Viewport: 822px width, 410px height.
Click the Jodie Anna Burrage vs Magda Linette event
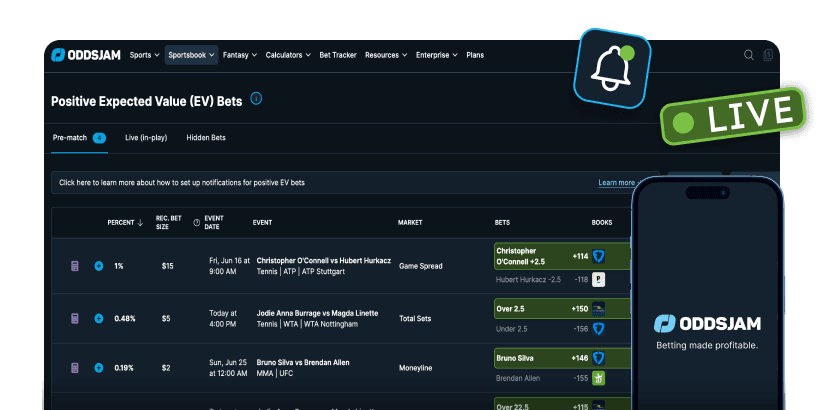(317, 313)
